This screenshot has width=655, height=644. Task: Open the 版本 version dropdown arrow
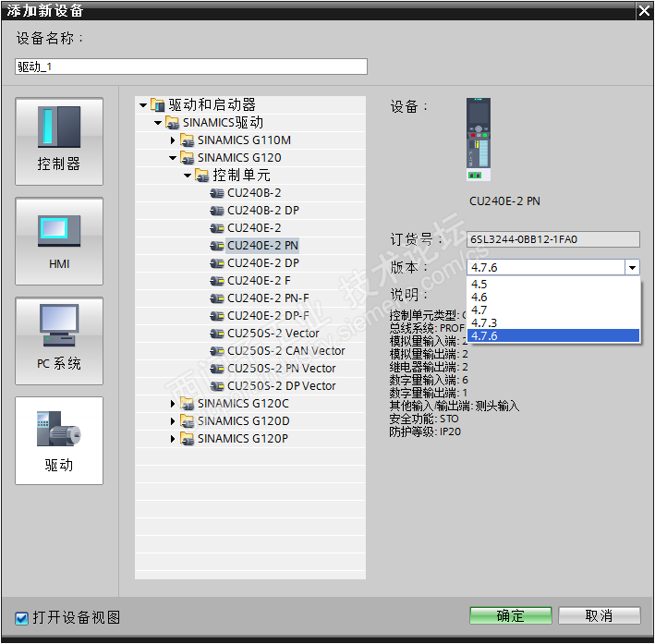pos(632,267)
